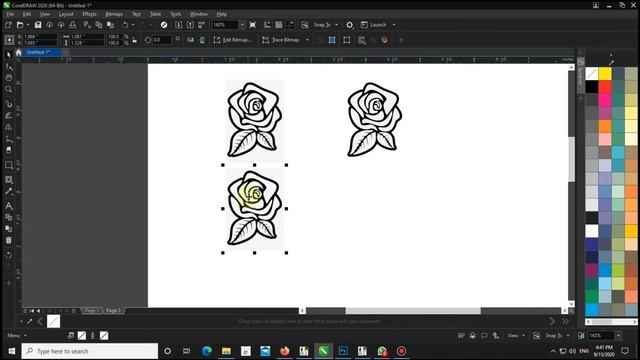640x360 pixels.
Task: Open File Explorer from taskbar
Action: pyautogui.click(x=226, y=351)
